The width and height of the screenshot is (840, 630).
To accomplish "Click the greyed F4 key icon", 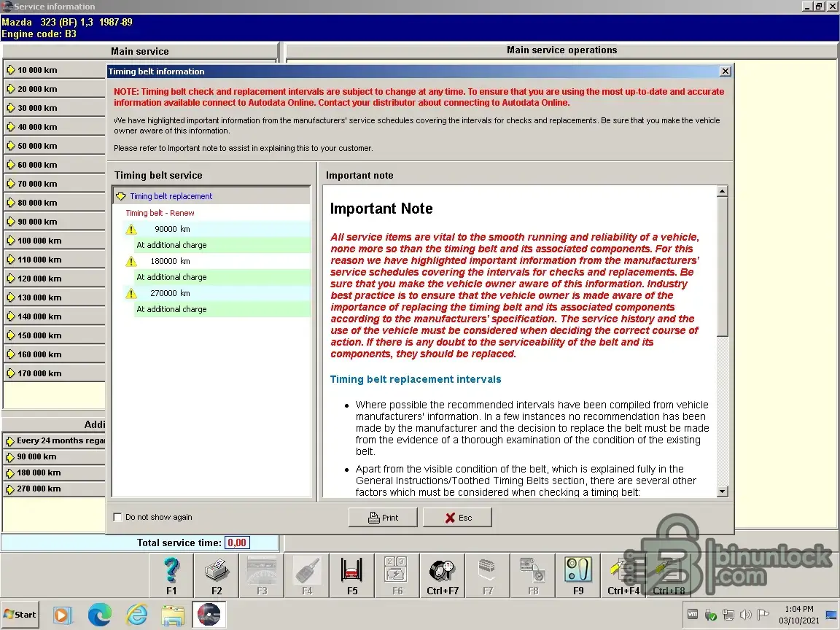I will 308,570.
